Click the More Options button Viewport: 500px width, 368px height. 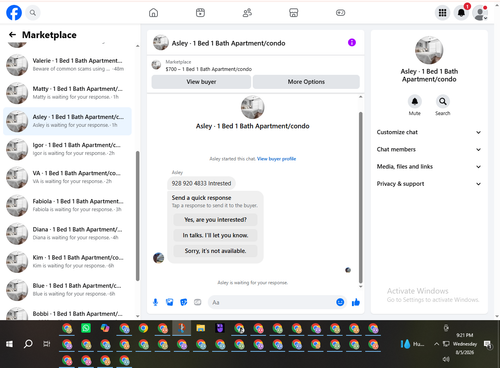tap(306, 82)
